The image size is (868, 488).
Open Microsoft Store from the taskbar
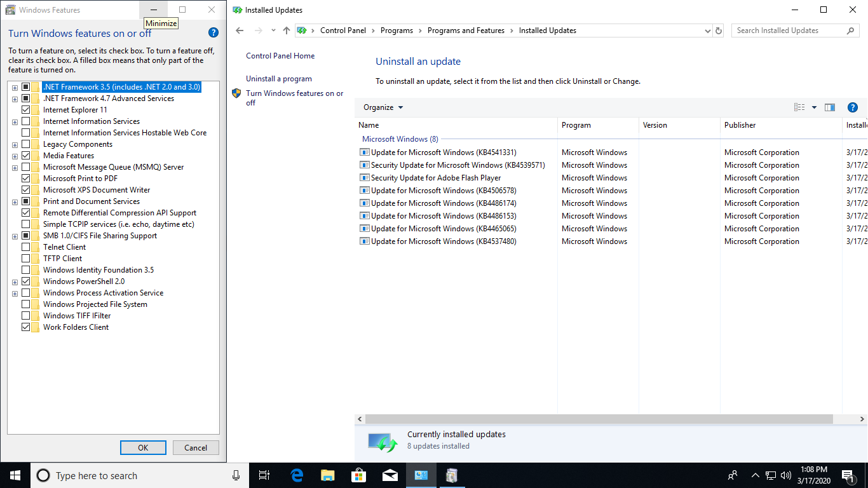[x=359, y=475]
